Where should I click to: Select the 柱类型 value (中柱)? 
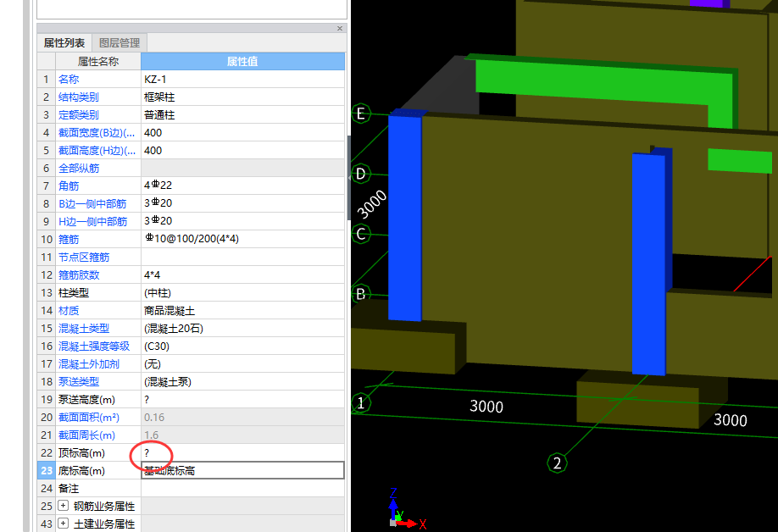point(242,292)
